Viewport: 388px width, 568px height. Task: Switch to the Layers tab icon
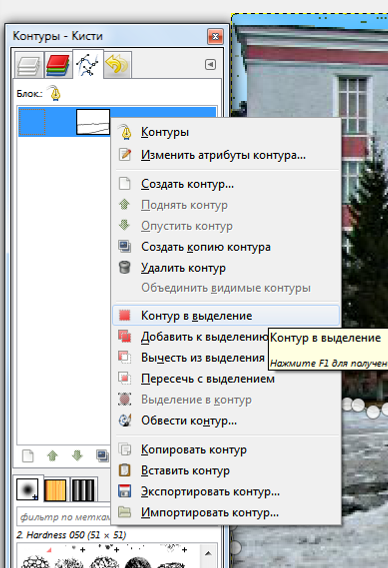[x=29, y=65]
